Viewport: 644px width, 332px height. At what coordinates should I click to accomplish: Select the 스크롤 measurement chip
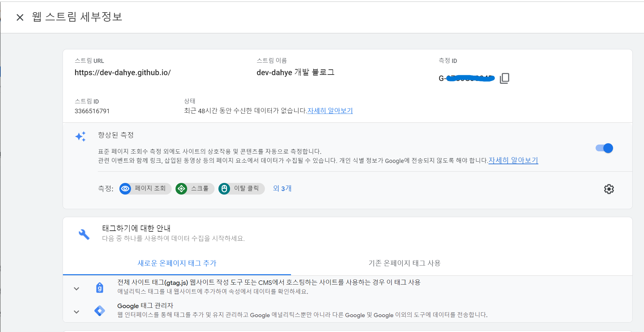(195, 188)
